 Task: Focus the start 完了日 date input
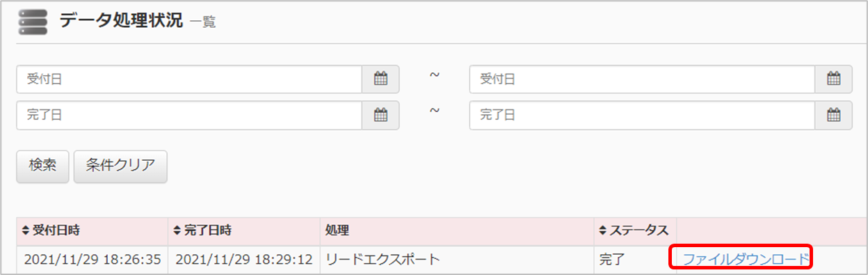point(189,115)
